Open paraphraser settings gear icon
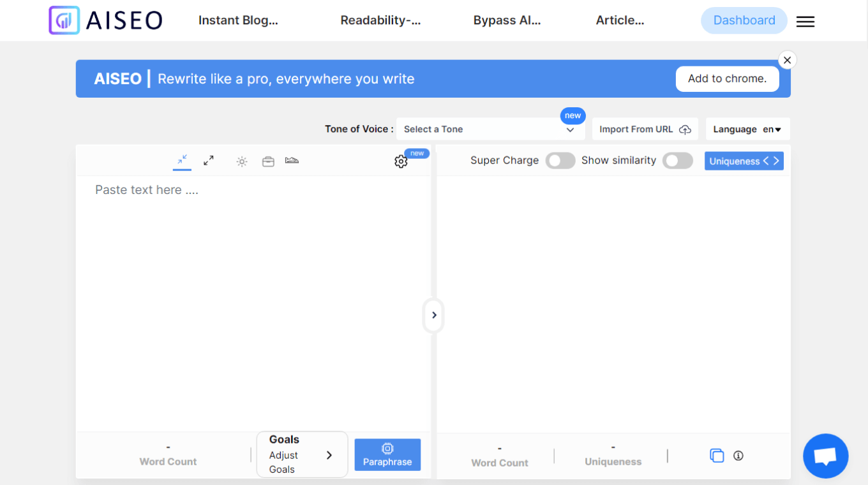Screen dimensions: 868x485 click(x=401, y=161)
